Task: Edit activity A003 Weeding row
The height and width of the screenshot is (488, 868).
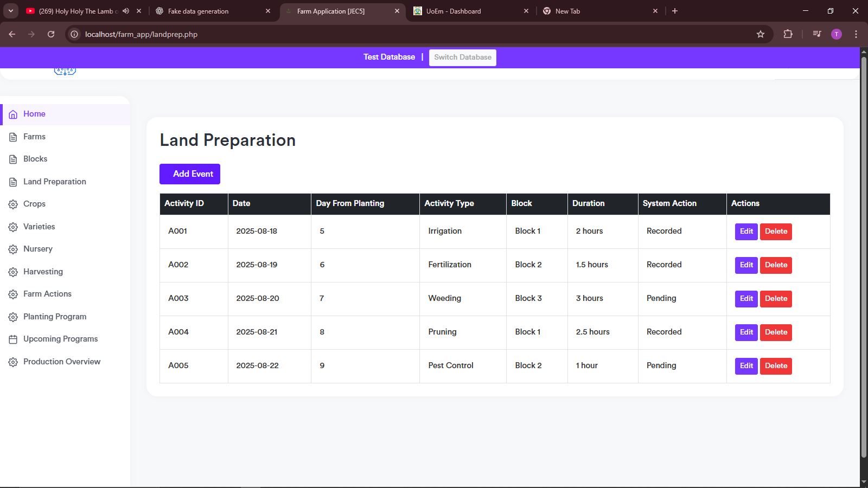Action: pyautogui.click(x=746, y=299)
